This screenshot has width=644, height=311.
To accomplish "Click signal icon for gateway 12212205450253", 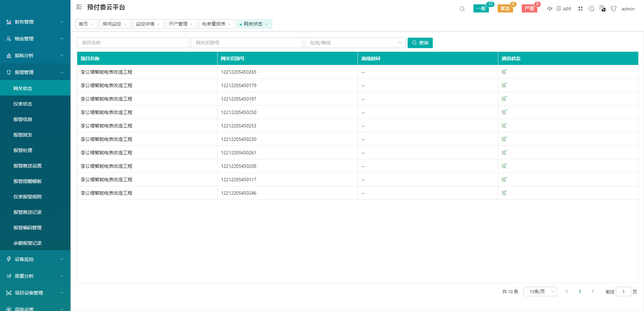I will [x=504, y=125].
